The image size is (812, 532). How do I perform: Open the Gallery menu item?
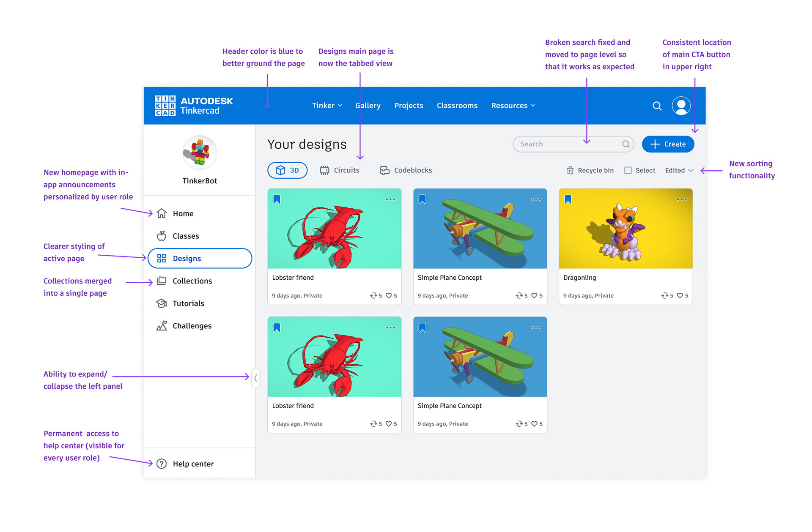click(x=368, y=106)
